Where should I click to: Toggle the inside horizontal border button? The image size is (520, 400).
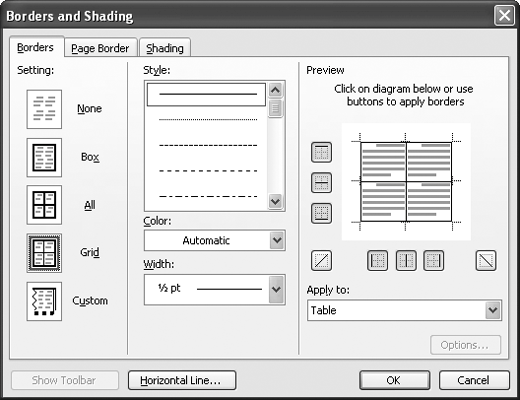321,183
